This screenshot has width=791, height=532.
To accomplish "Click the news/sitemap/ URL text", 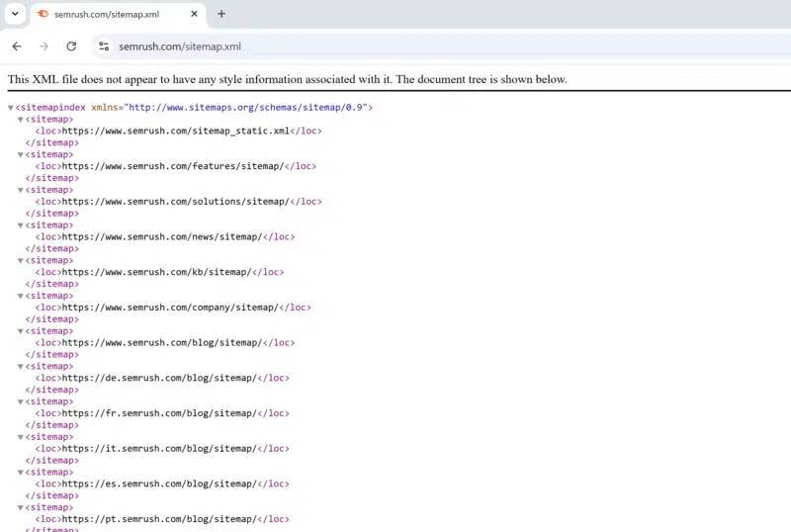I will point(162,236).
